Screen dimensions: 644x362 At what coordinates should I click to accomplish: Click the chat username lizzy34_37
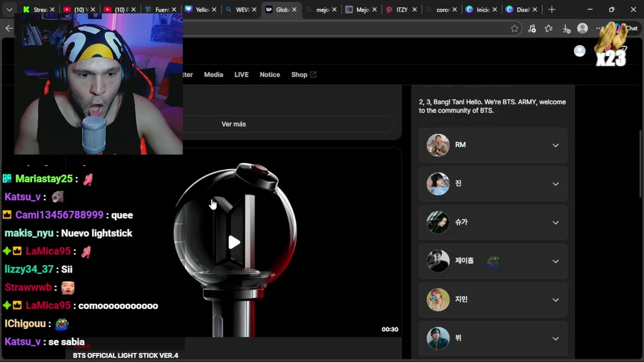point(29,269)
